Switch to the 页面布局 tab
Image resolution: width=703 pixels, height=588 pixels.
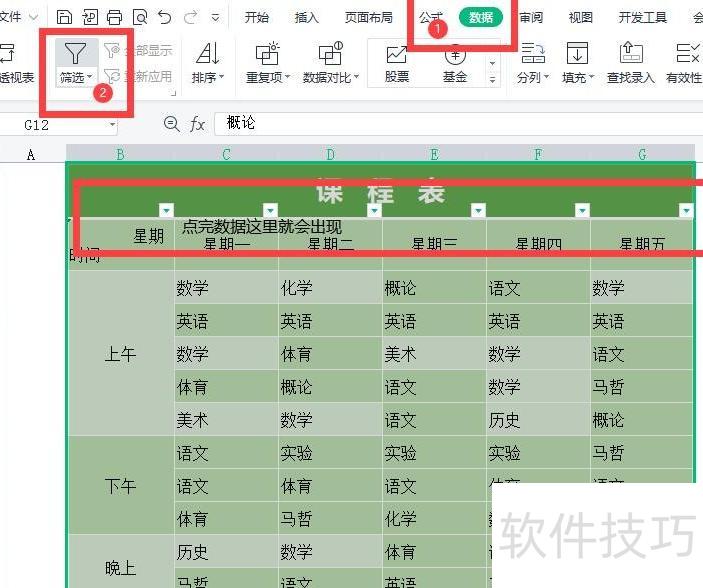pyautogui.click(x=369, y=17)
